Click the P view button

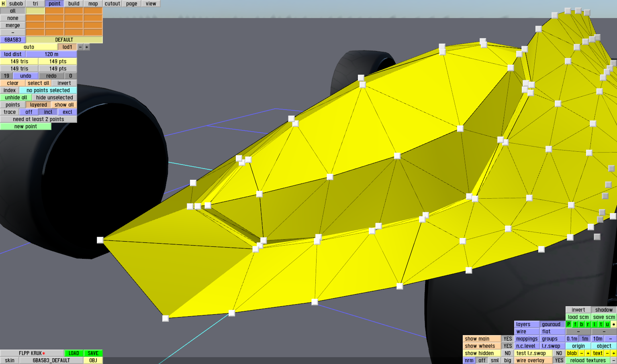pyautogui.click(x=568, y=324)
